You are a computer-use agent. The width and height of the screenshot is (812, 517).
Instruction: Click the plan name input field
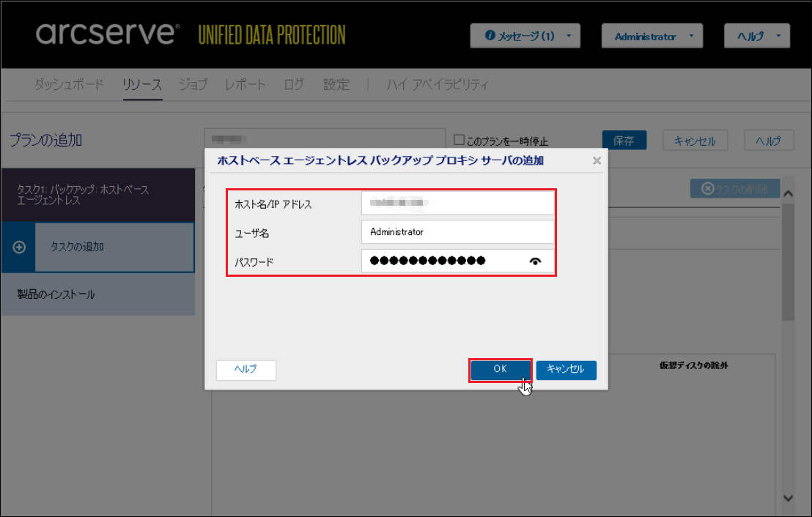point(325,138)
